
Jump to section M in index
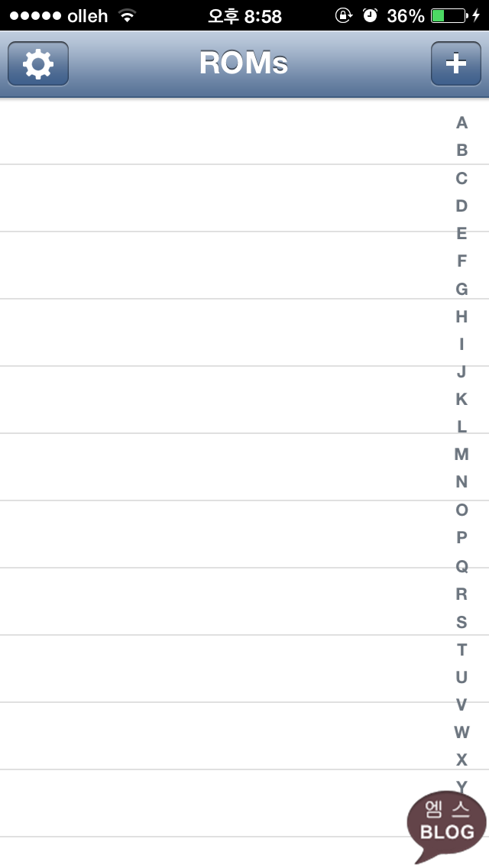461,455
